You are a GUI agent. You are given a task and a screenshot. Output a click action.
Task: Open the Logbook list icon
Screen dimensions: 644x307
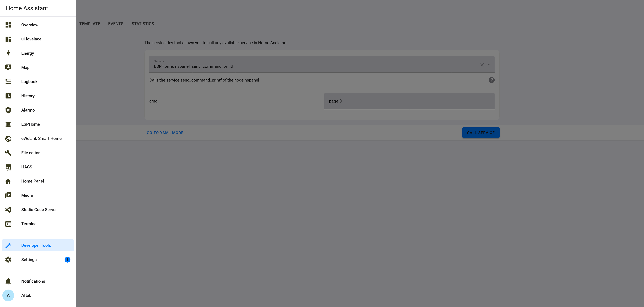point(8,82)
